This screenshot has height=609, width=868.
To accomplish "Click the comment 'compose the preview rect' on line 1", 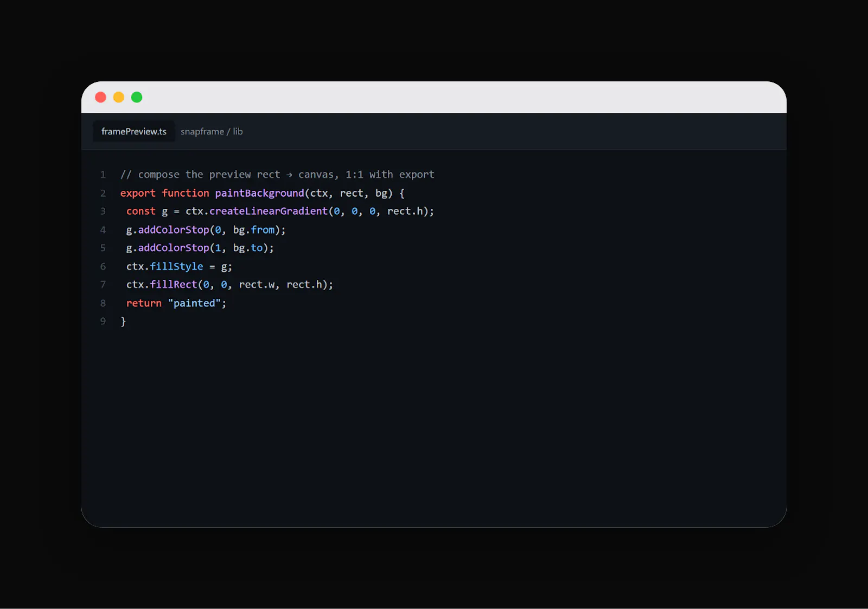I will coord(209,175).
